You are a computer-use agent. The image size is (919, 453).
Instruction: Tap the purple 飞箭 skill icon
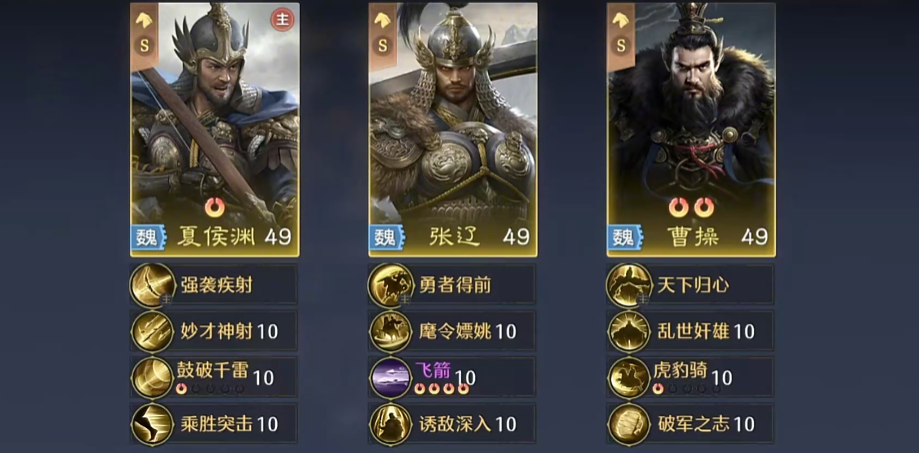(x=391, y=377)
